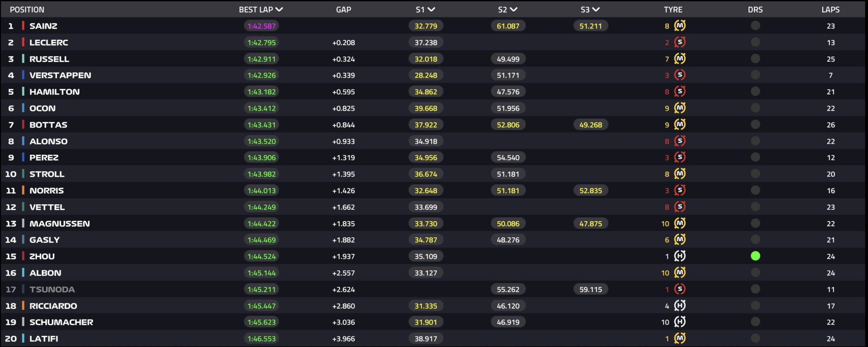Click Schumacher's hard tyre icon
This screenshot has width=868, height=347.
[x=680, y=322]
